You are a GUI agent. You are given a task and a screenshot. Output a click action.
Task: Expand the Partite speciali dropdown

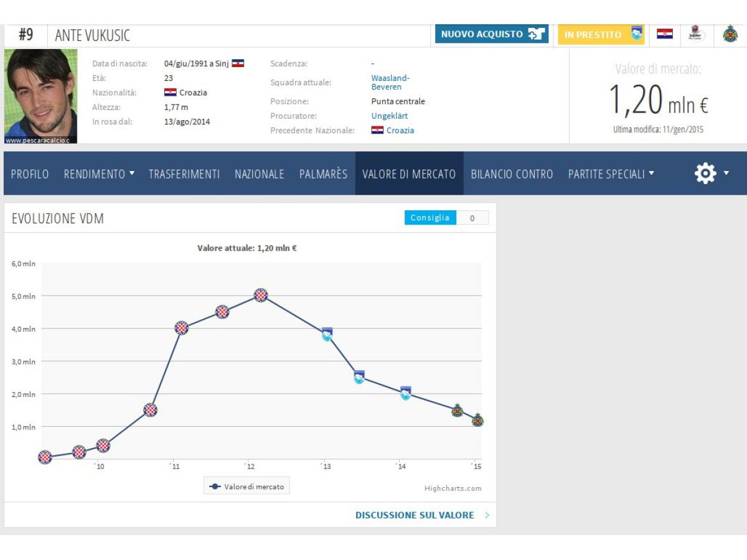coord(611,174)
